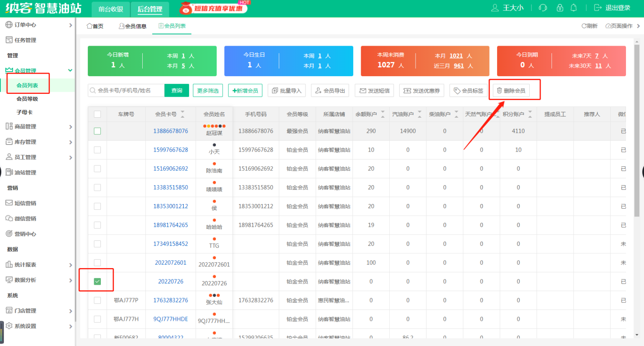This screenshot has width=644, height=346.
Task: Check the row for card 13886678076
Action: pyautogui.click(x=97, y=131)
